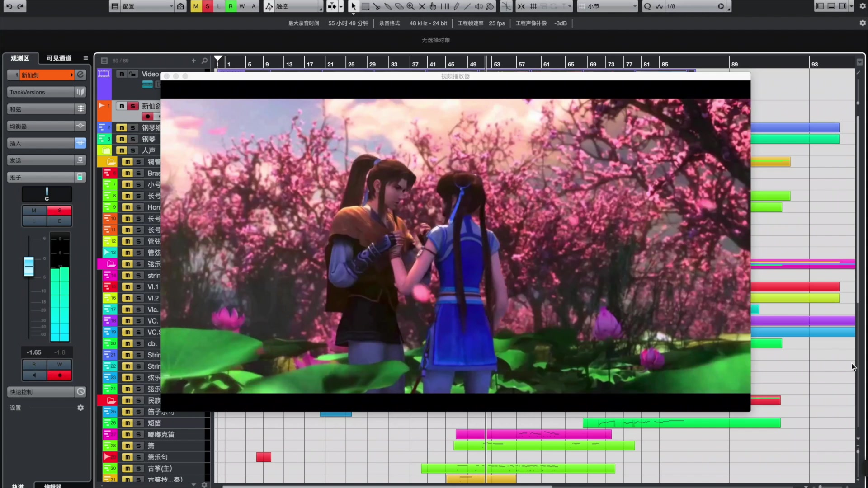Image resolution: width=868 pixels, height=488 pixels.
Task: Click the 设置 horizontal slider
Action: (x=53, y=408)
